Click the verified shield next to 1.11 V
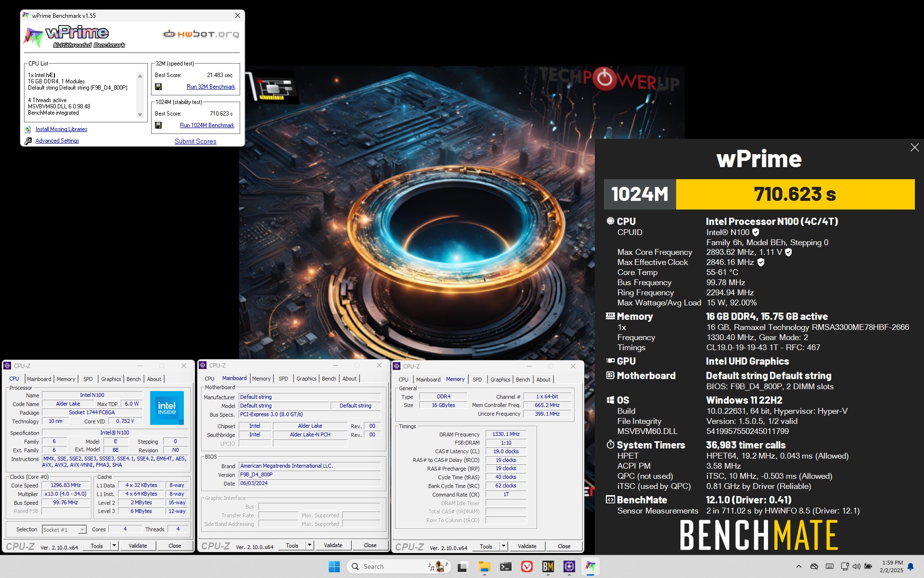 [x=788, y=252]
